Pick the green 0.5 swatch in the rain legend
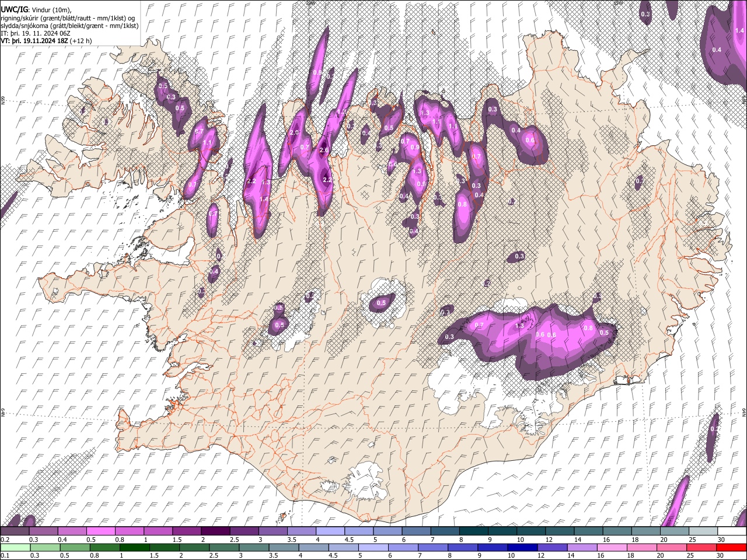 tap(75, 547)
